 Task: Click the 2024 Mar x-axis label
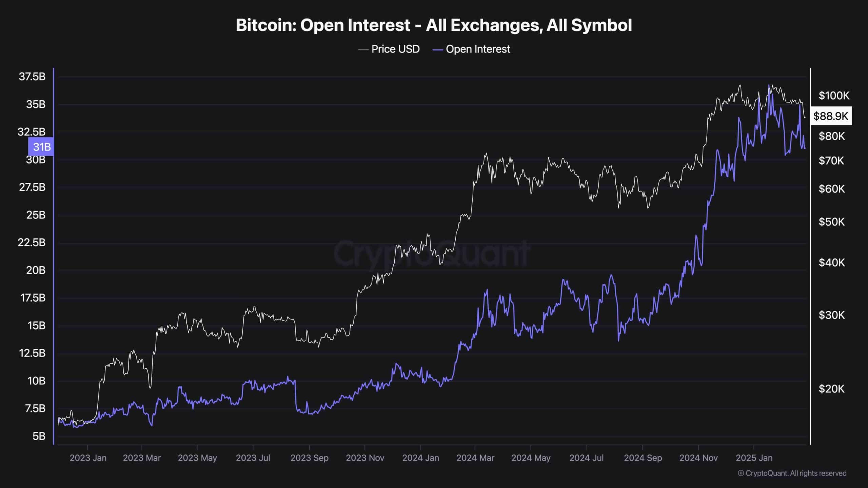[x=475, y=458]
